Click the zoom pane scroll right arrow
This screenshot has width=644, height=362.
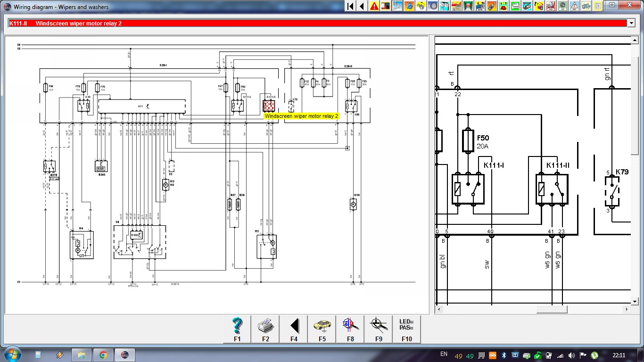coord(627,310)
